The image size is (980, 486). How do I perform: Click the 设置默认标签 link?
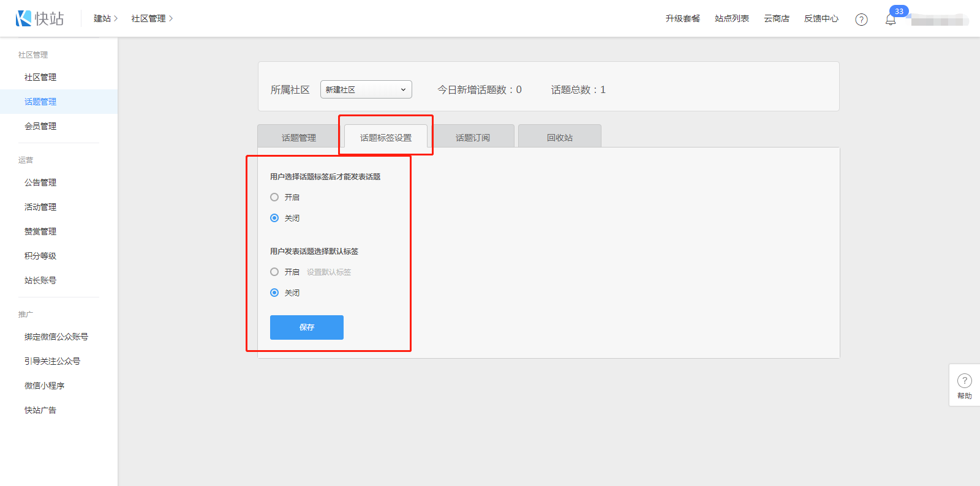click(329, 272)
